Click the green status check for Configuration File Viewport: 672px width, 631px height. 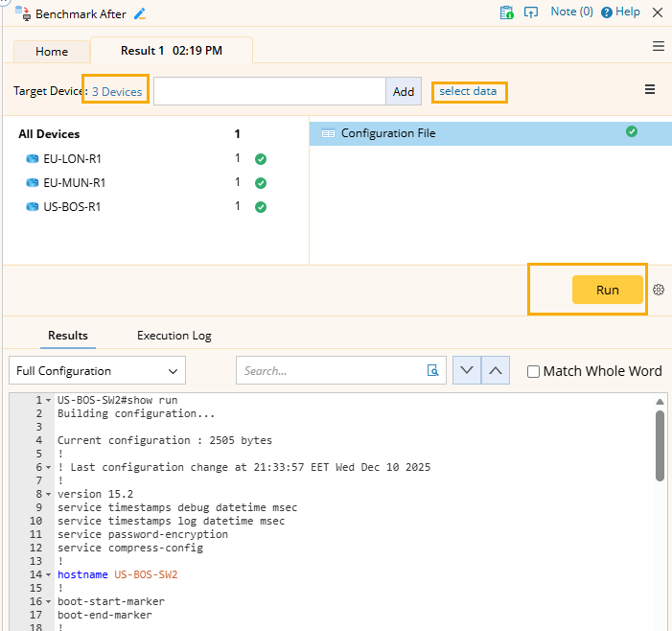[x=632, y=132]
